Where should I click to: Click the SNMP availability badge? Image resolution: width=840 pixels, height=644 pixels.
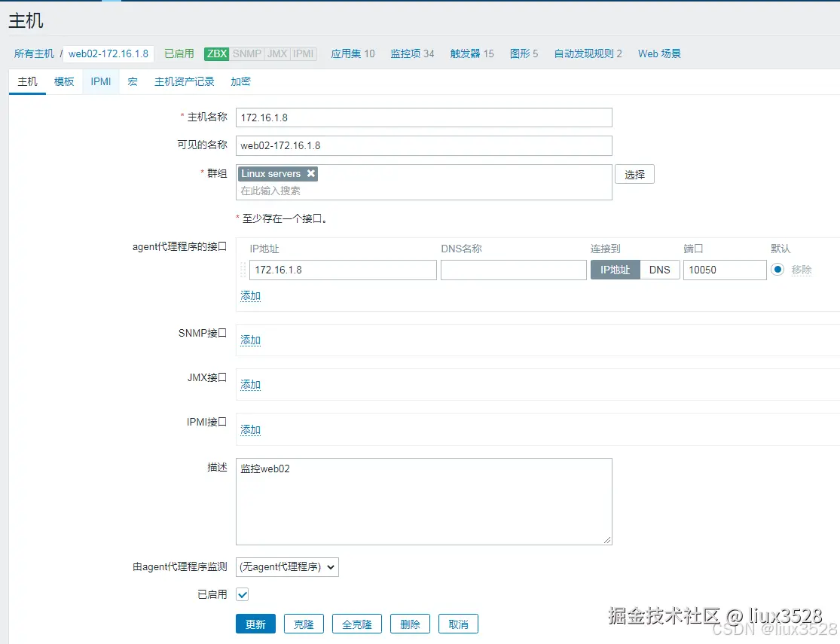[x=247, y=53]
